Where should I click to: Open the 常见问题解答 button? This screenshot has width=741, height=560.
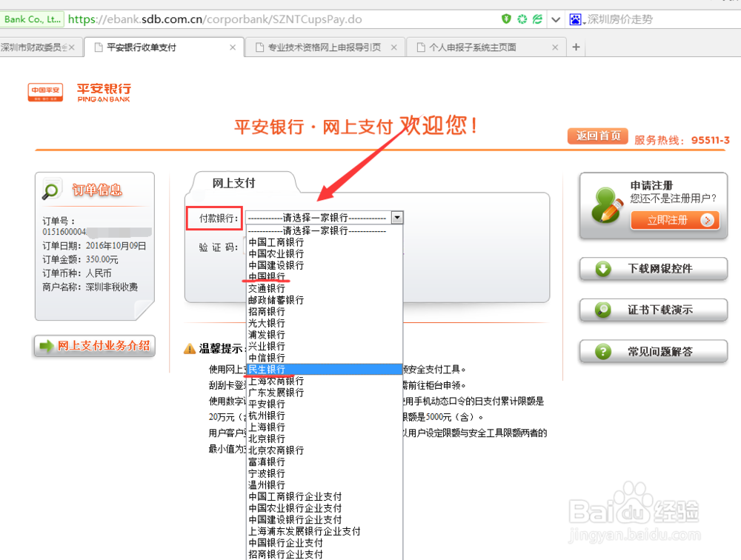(x=653, y=352)
